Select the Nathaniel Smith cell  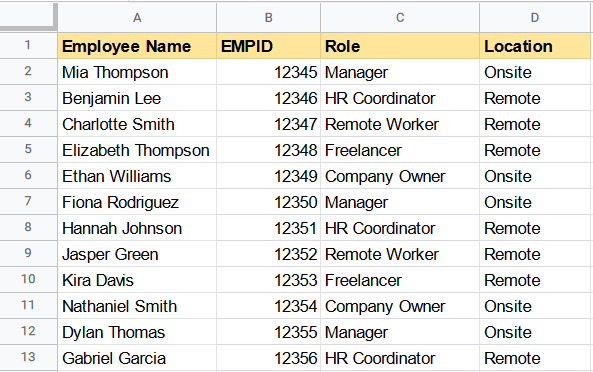137,306
